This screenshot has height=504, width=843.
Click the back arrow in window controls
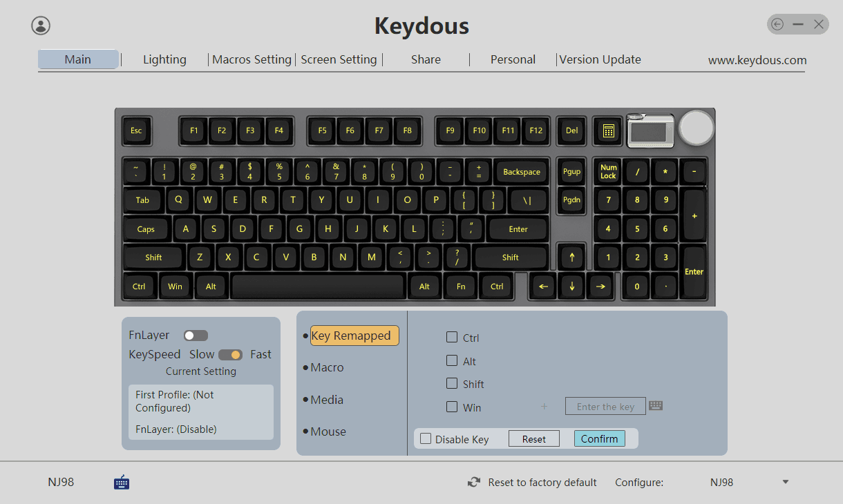click(x=777, y=25)
